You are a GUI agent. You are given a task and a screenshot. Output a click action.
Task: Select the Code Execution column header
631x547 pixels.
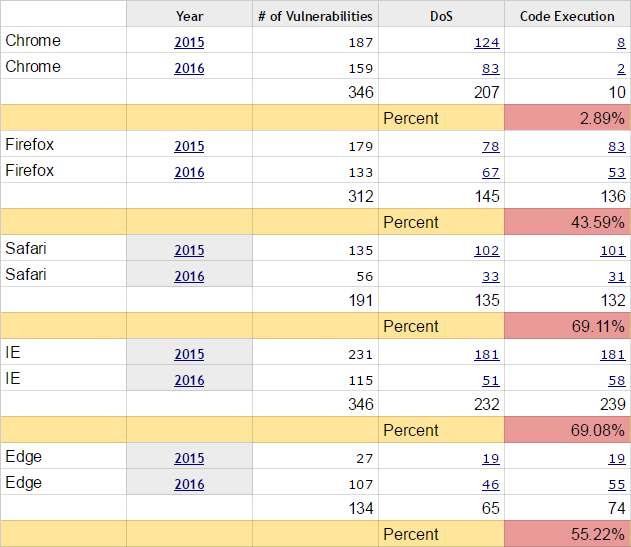[567, 15]
